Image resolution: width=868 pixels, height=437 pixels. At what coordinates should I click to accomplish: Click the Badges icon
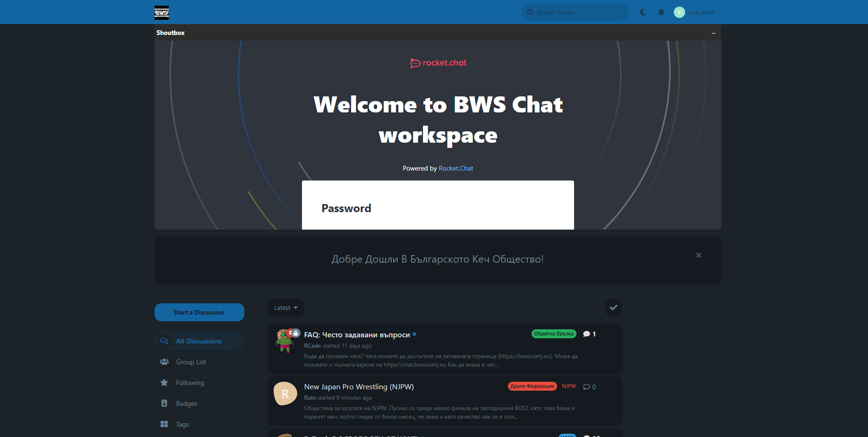(x=164, y=403)
